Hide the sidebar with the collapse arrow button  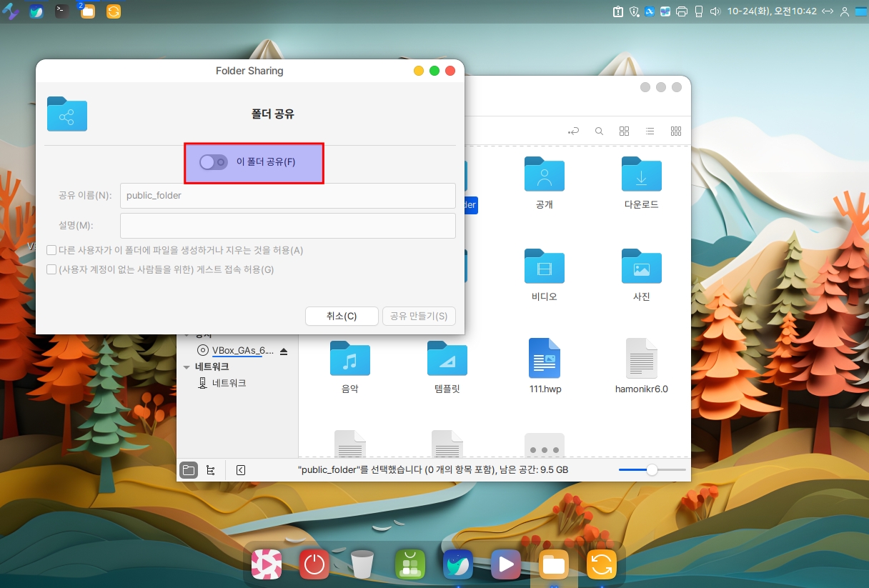tap(241, 470)
